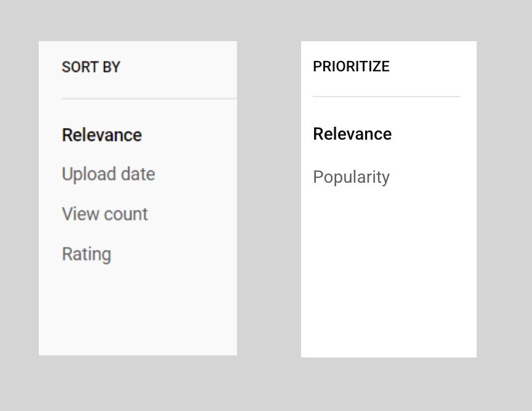Prioritize results by Popularity

pyautogui.click(x=351, y=177)
